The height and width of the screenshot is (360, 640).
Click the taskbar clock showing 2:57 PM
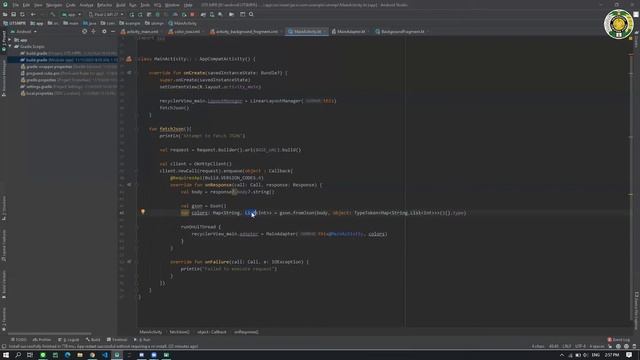(x=611, y=355)
